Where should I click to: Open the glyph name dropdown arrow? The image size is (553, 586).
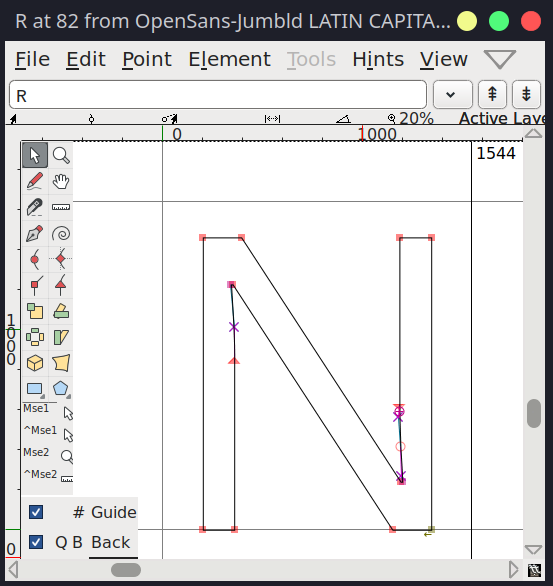pos(452,95)
